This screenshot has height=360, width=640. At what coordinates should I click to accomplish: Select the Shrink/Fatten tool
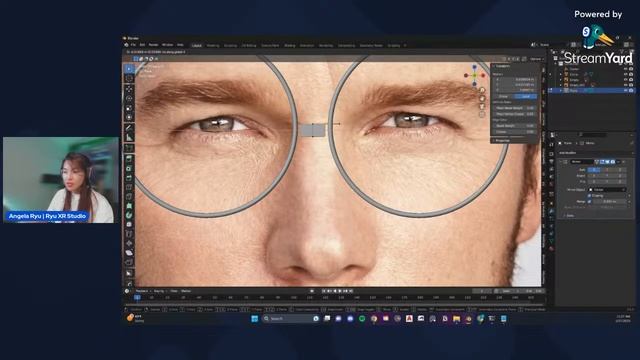tap(129, 244)
